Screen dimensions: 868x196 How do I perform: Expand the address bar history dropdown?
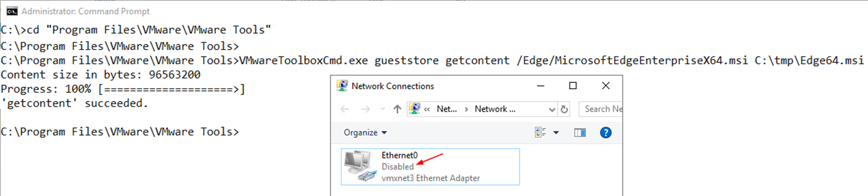coord(552,109)
